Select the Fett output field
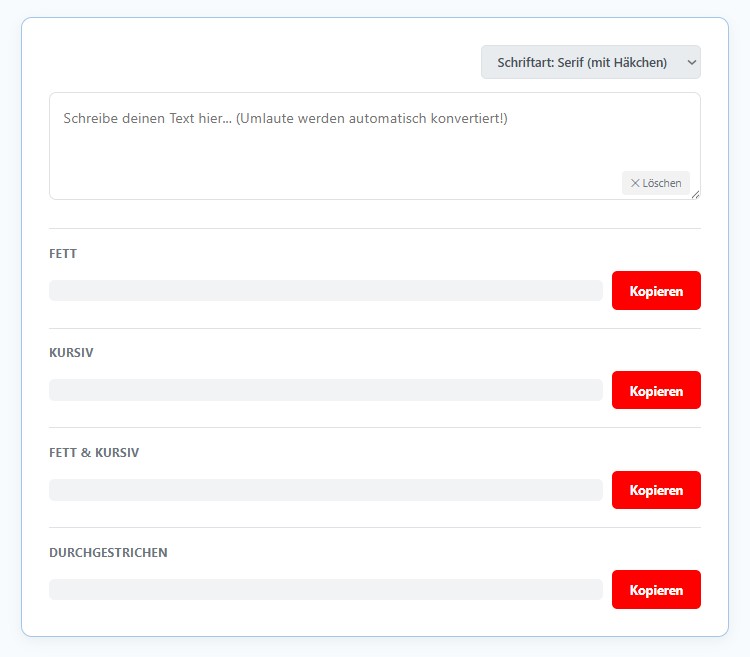Screen dimensions: 750x657 point(326,291)
